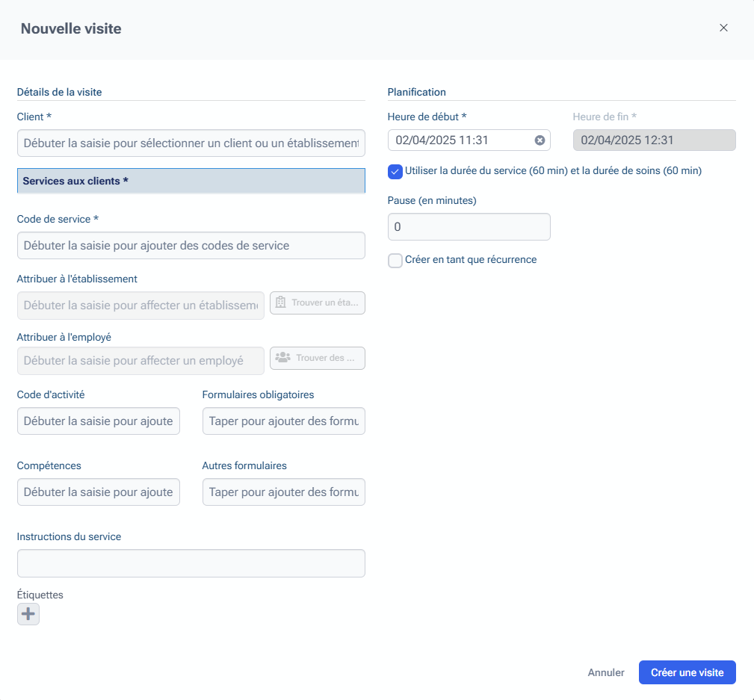Click the plus icon under Étiquettes
This screenshot has height=700, width=754.
(28, 614)
